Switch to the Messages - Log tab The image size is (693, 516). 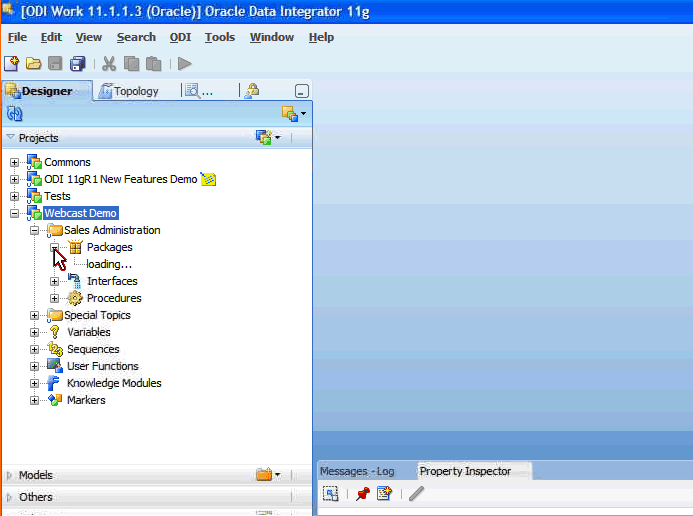point(357,471)
